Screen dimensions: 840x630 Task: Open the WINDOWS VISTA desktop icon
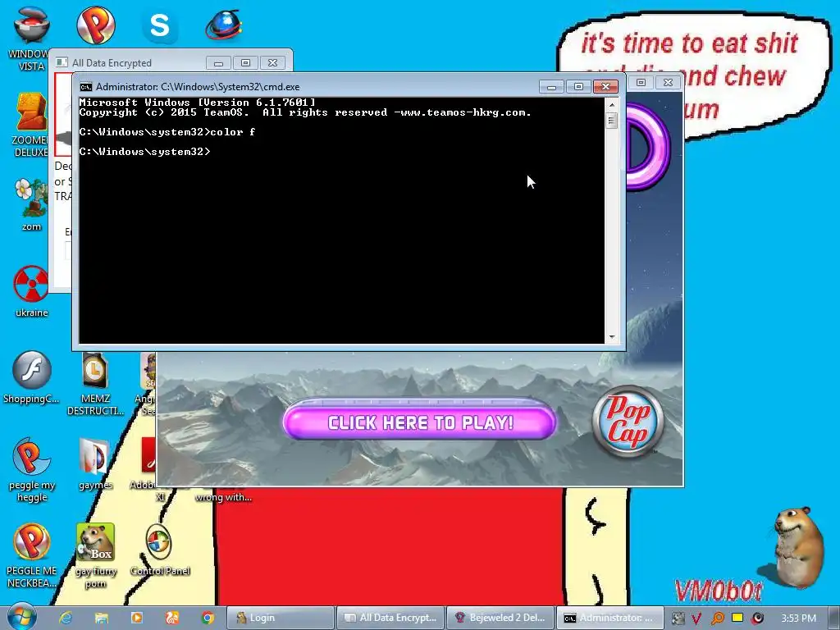click(31, 38)
